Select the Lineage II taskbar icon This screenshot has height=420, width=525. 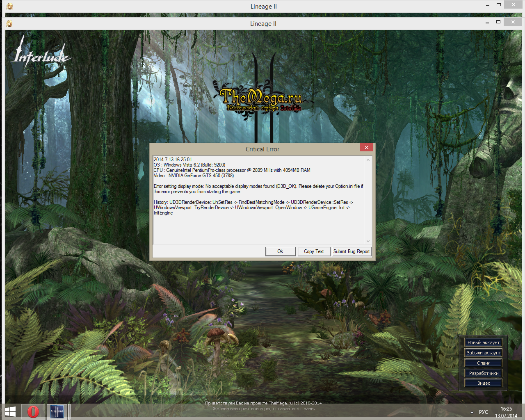(57, 412)
